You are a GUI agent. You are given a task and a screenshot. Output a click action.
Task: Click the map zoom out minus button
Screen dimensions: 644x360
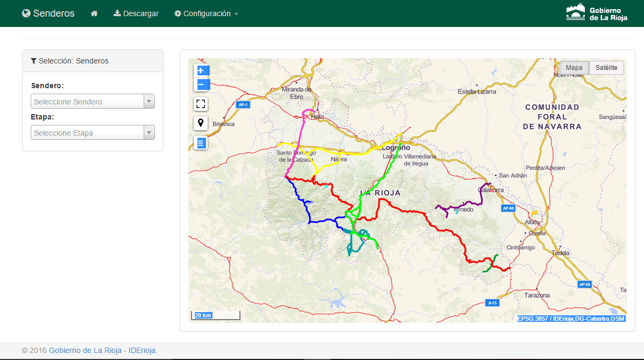tap(201, 84)
